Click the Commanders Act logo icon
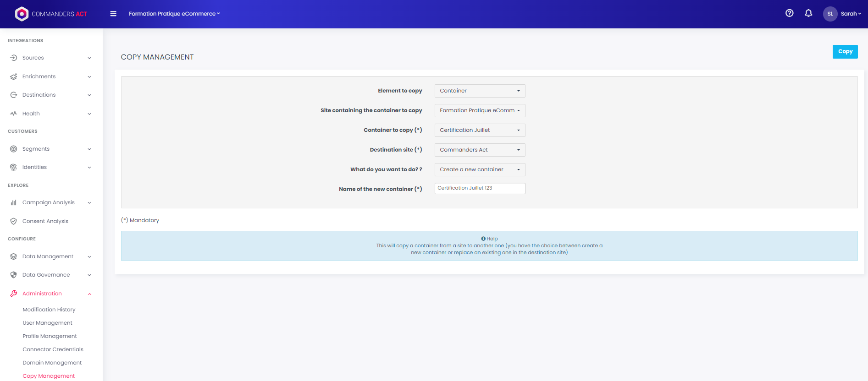 point(22,14)
